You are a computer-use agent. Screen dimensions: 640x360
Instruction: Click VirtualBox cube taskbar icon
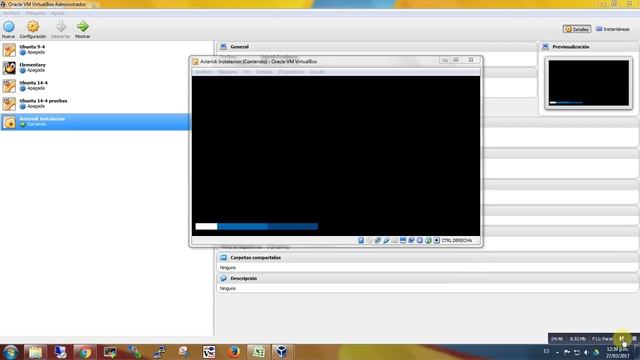click(282, 352)
